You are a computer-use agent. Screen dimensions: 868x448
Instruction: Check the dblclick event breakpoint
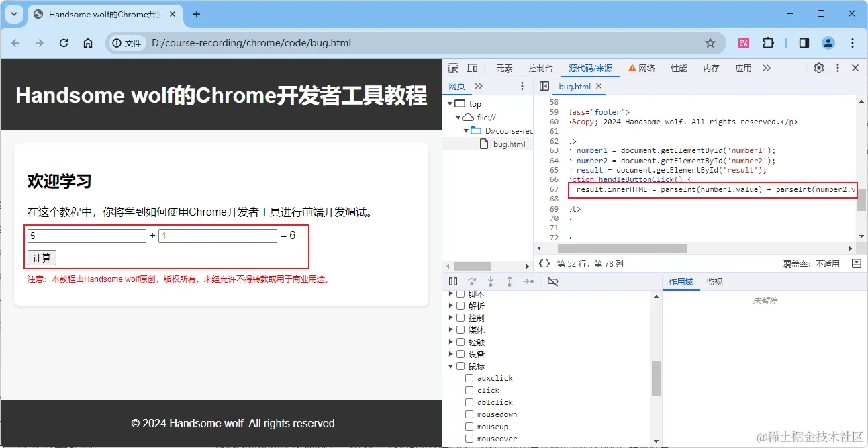469,402
